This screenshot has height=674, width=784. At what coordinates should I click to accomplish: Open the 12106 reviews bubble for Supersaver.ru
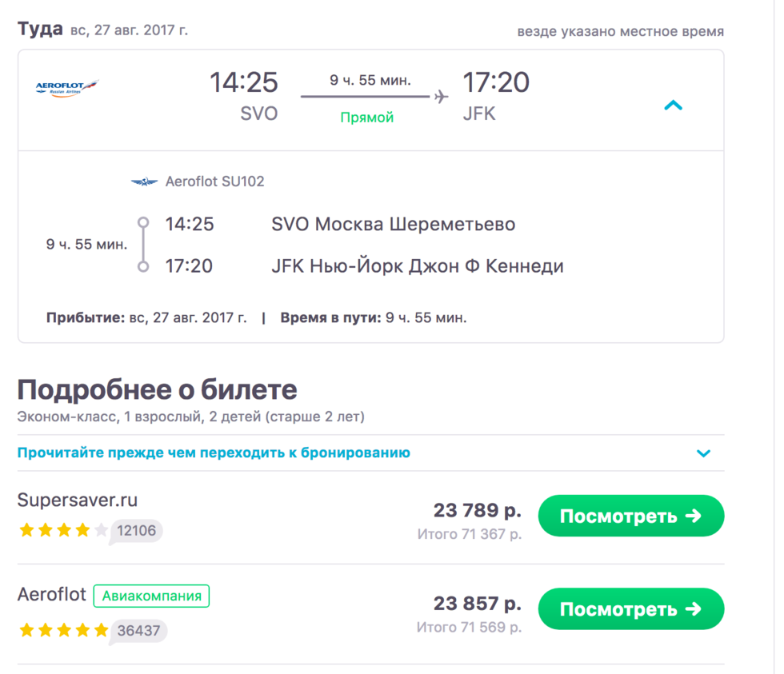136,531
